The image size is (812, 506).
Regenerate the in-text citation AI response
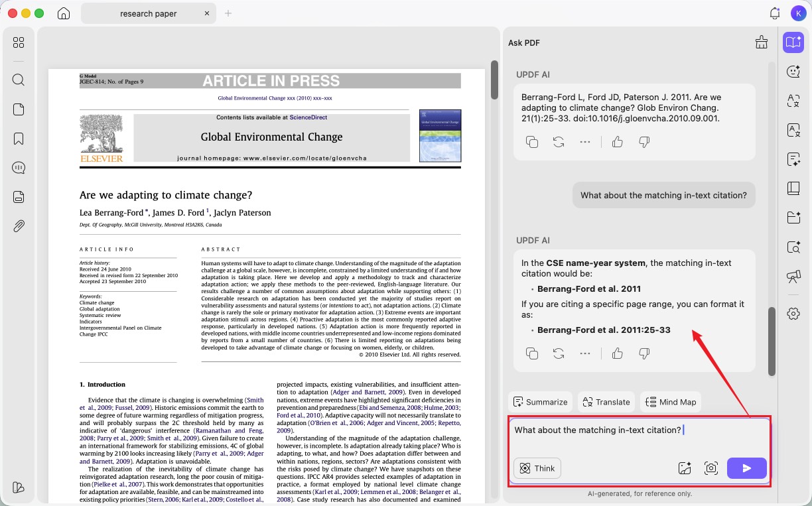[x=559, y=353]
